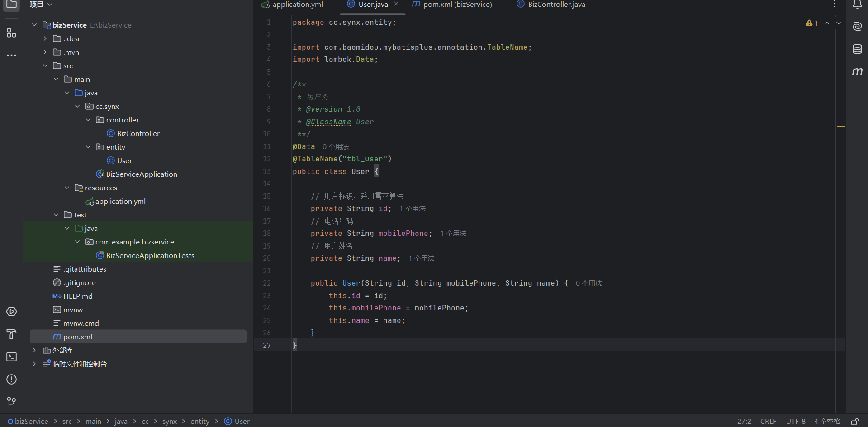This screenshot has width=868, height=427.
Task: Collapse the entity package
Action: 88,147
